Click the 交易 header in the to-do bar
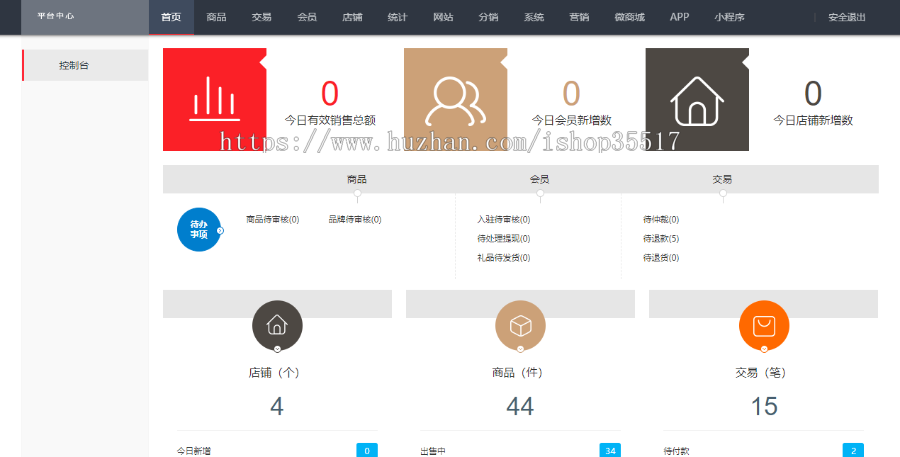The image size is (900, 457). pyautogui.click(x=722, y=180)
